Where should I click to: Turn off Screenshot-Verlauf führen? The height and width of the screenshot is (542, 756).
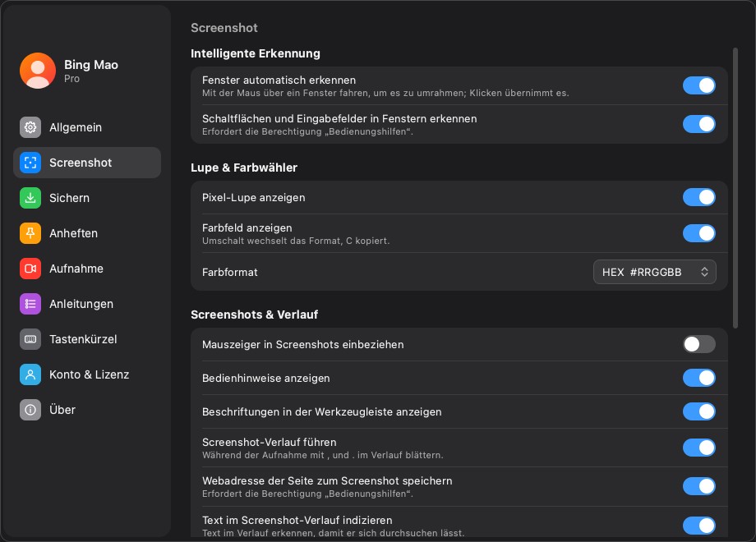pyautogui.click(x=698, y=448)
